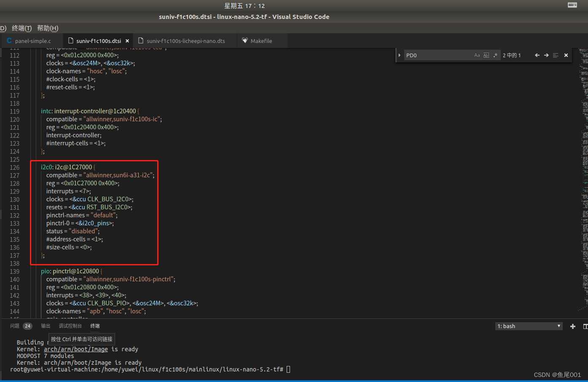The height and width of the screenshot is (382, 588).
Task: Open the 问题 problems panel tab
Action: click(x=15, y=326)
